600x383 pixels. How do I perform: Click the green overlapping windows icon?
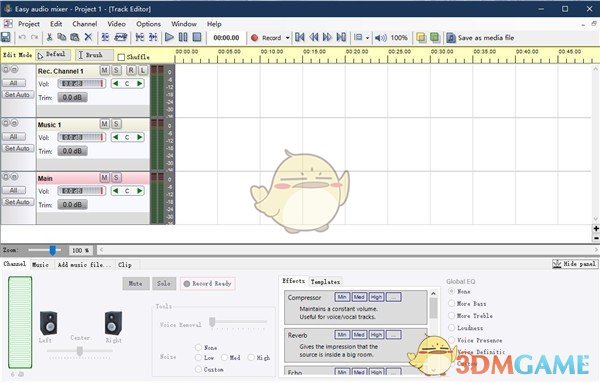pyautogui.click(x=434, y=37)
